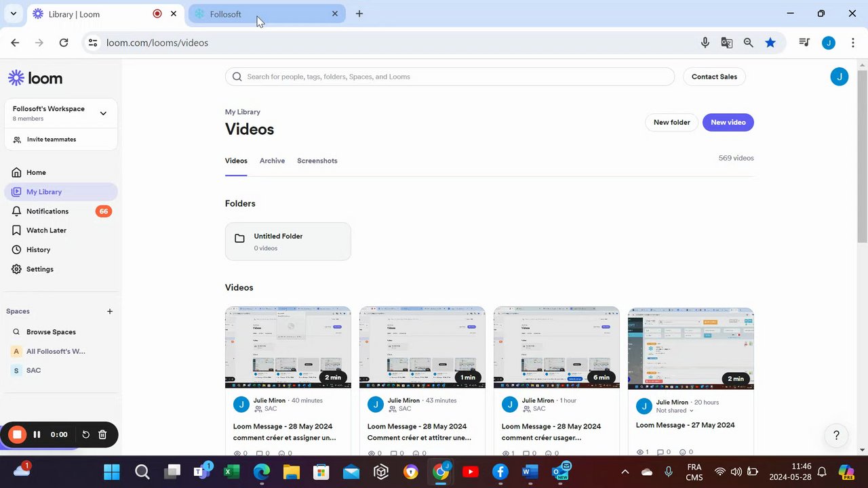The height and width of the screenshot is (488, 868).
Task: Open the 6 min video thumbnail
Action: click(x=556, y=347)
